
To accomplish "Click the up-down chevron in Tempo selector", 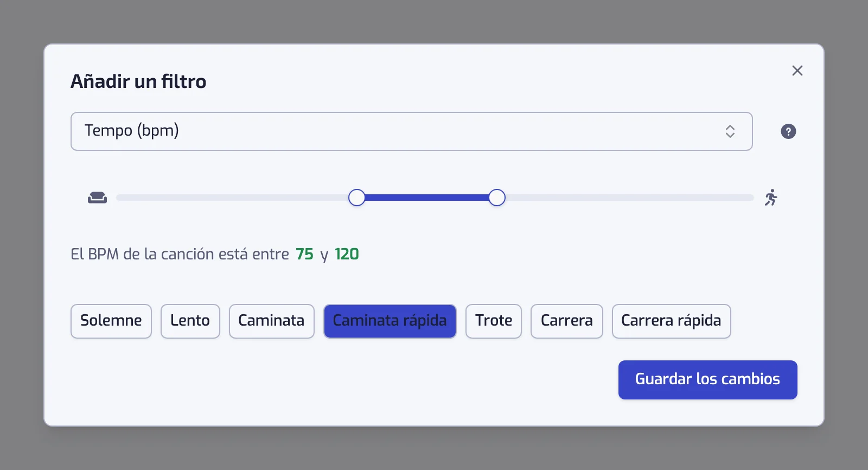I will pos(730,131).
